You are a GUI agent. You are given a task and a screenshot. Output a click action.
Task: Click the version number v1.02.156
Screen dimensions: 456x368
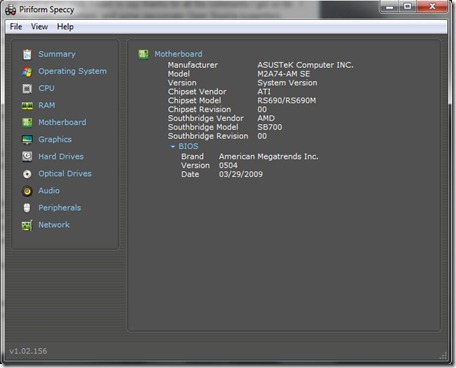coord(28,351)
